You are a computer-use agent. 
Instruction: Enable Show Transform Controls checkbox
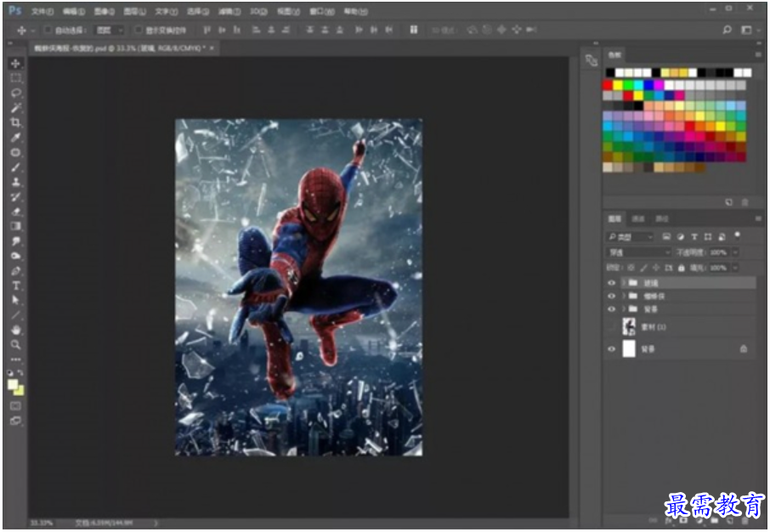click(x=138, y=30)
